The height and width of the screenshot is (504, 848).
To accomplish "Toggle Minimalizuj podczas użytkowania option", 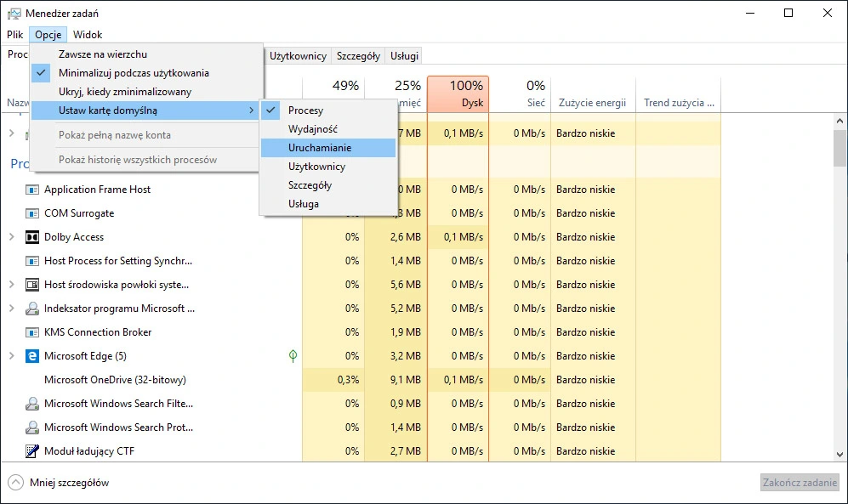I will [x=134, y=73].
